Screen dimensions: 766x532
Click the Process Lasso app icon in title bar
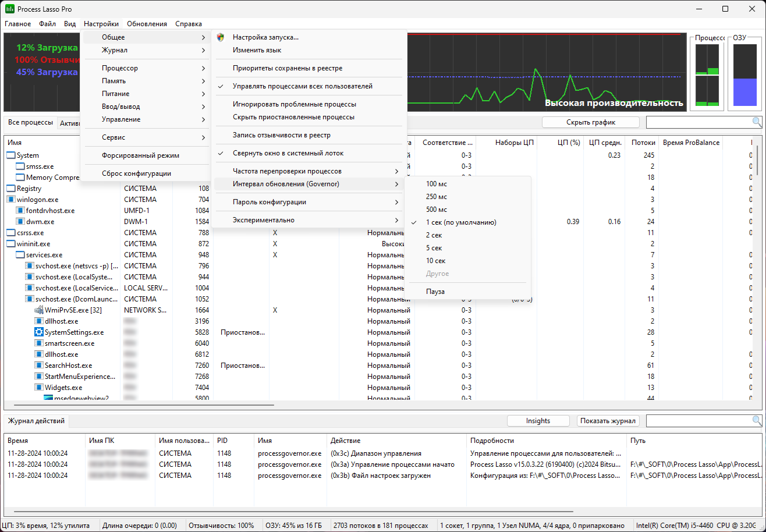[x=9, y=9]
